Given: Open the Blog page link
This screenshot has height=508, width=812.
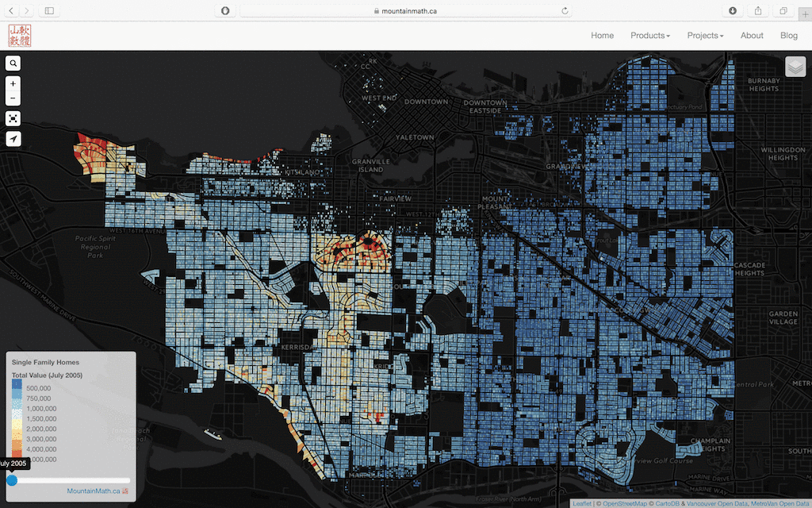Looking at the screenshot, I should (789, 35).
